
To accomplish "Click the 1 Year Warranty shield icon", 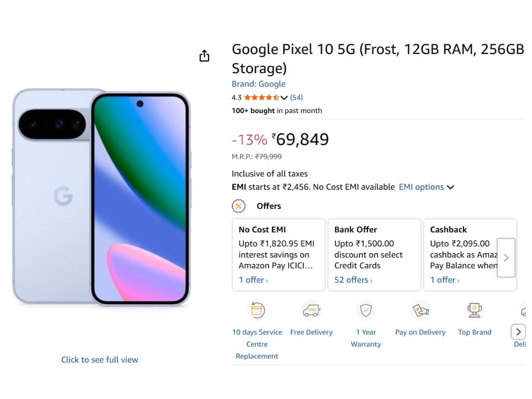I will click(366, 310).
